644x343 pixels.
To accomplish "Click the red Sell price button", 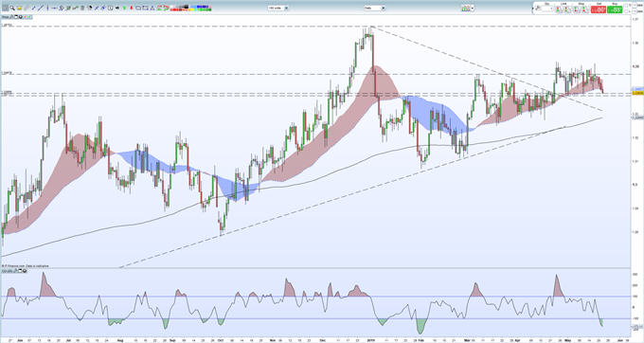I will (599, 9).
